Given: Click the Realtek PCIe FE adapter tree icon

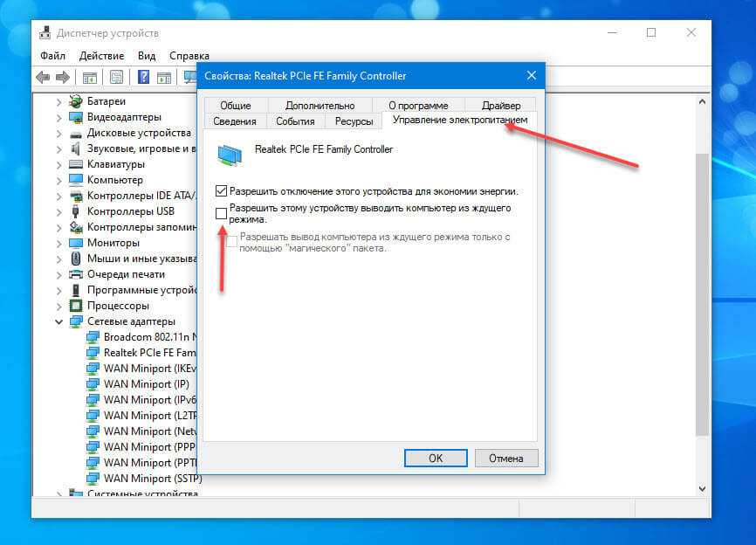Looking at the screenshot, I should pyautogui.click(x=93, y=352).
